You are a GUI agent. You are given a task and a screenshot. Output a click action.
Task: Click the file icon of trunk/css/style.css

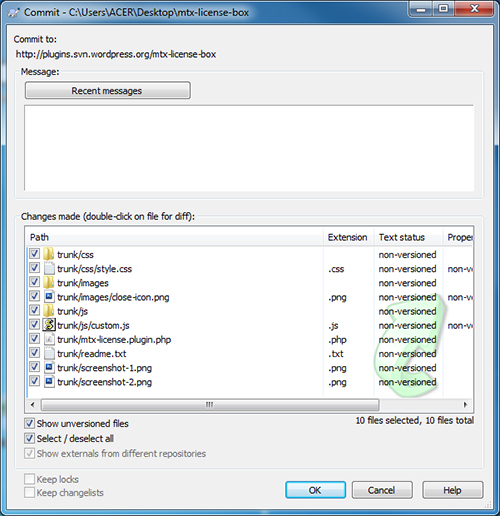[49, 268]
